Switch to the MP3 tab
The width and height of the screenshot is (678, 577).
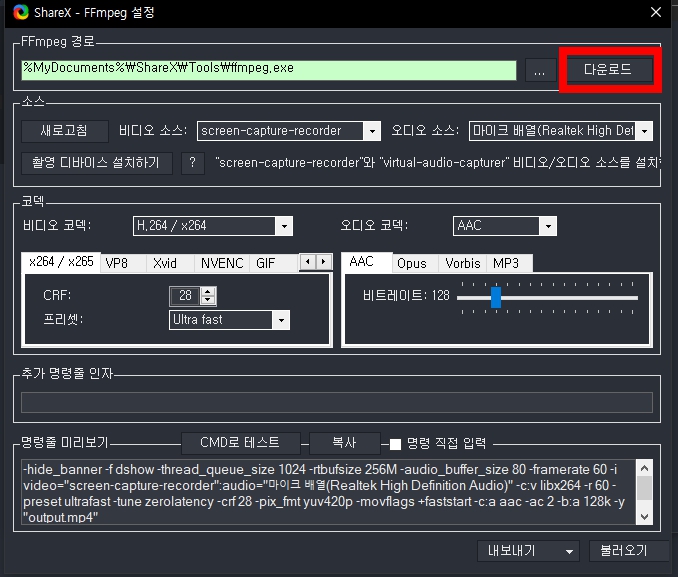(509, 263)
